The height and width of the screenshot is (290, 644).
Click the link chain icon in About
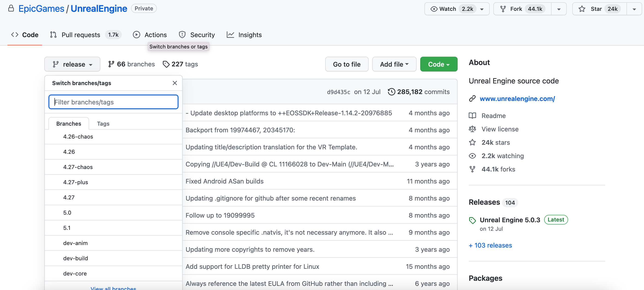472,99
